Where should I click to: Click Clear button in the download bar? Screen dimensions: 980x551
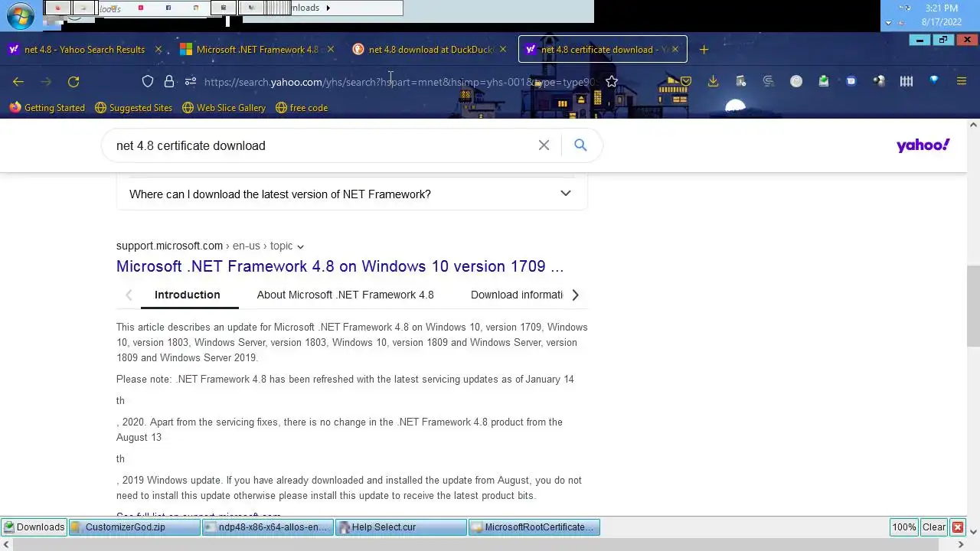point(933,527)
